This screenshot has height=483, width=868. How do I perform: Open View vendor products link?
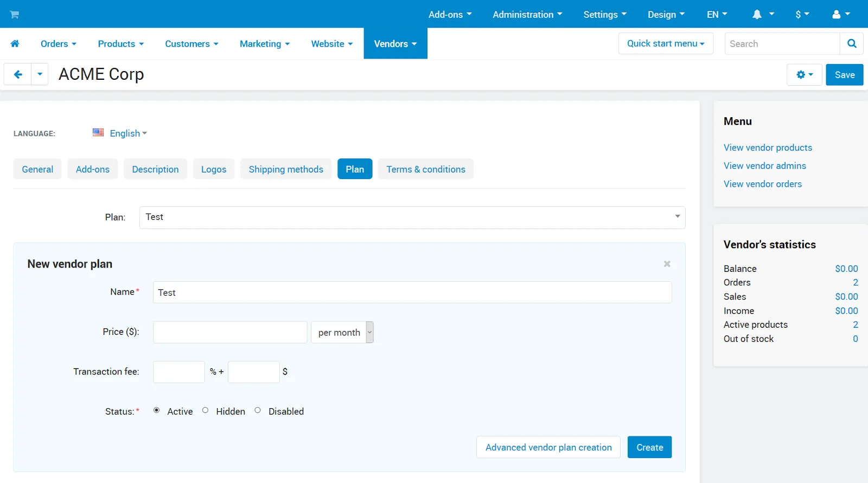click(768, 148)
